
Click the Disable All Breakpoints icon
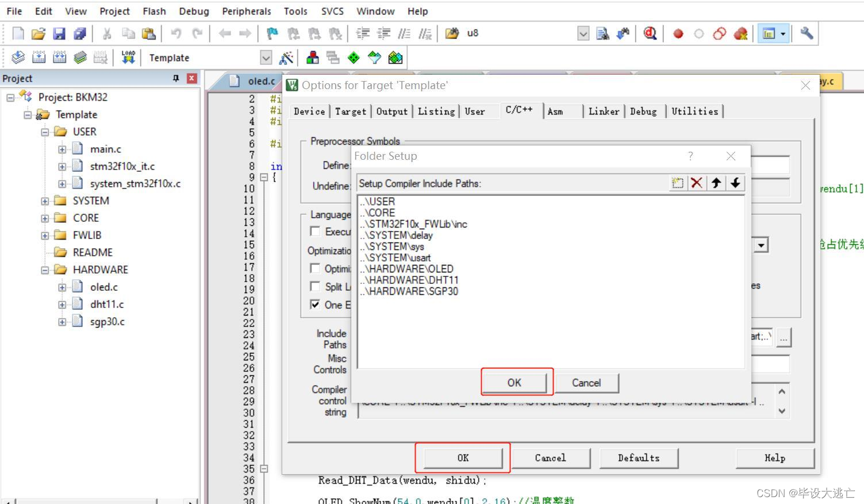click(x=720, y=33)
